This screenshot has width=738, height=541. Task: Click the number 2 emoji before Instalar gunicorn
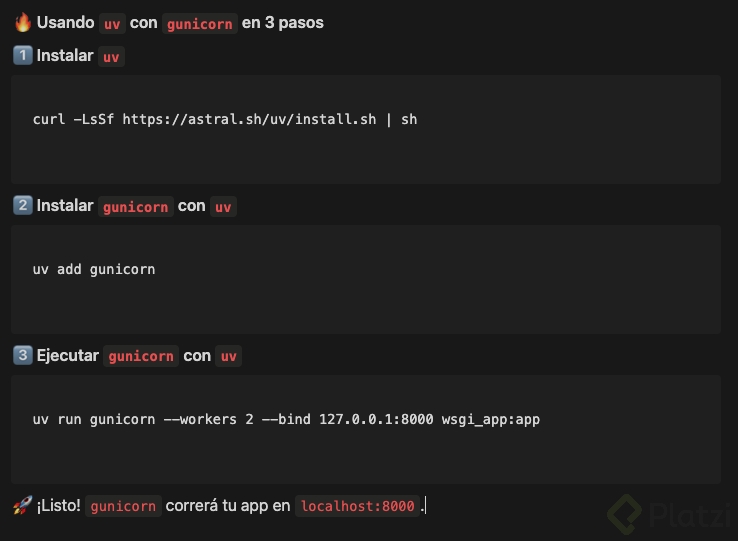pos(22,206)
